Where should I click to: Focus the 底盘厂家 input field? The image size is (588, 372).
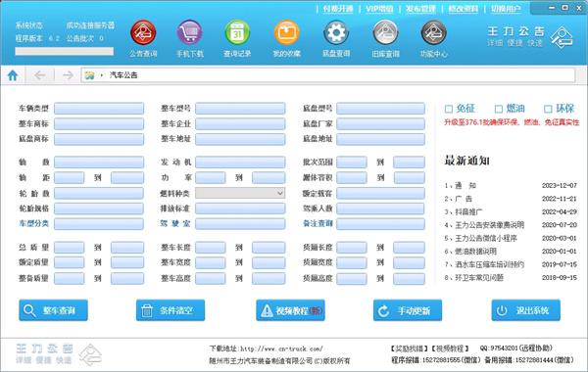380,124
